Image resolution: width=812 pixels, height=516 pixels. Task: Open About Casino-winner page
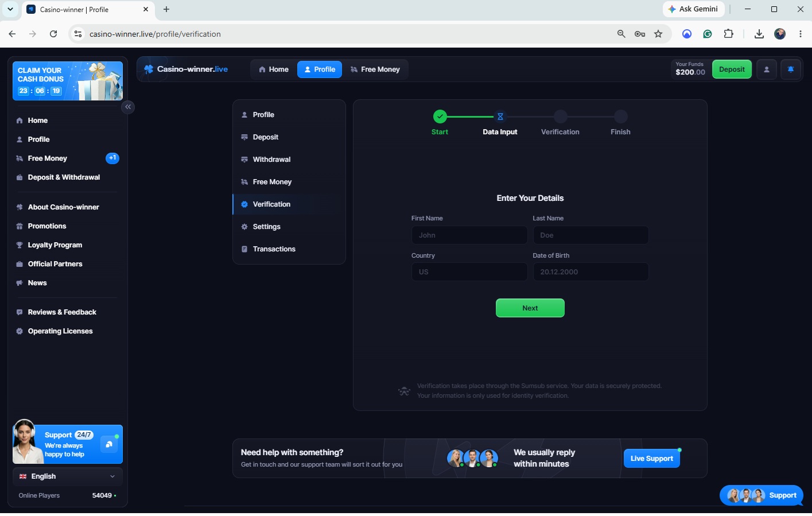63,207
